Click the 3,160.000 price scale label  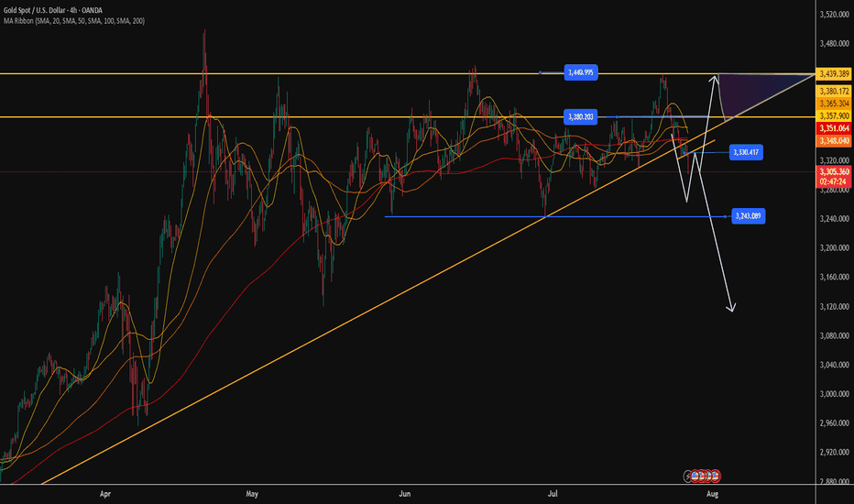(x=835, y=278)
